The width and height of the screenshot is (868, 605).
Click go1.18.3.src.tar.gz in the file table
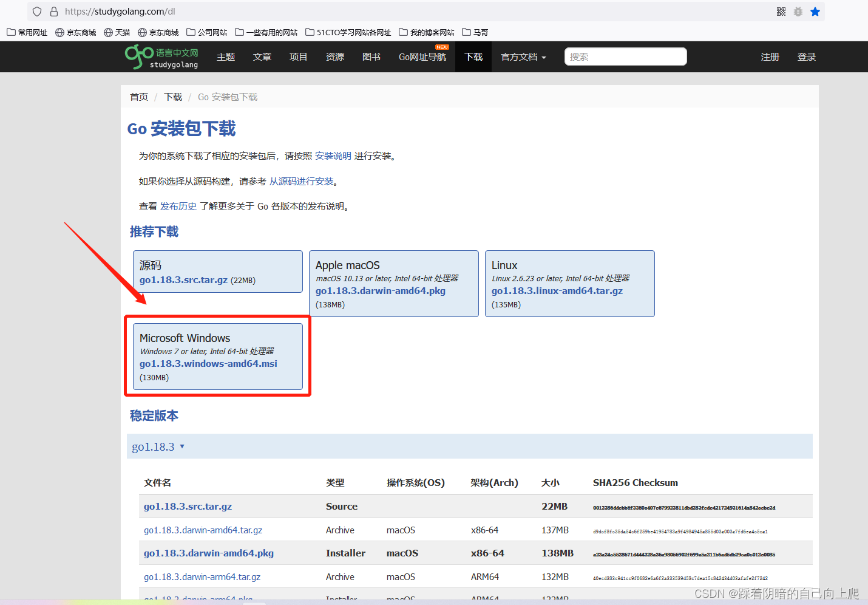point(188,507)
